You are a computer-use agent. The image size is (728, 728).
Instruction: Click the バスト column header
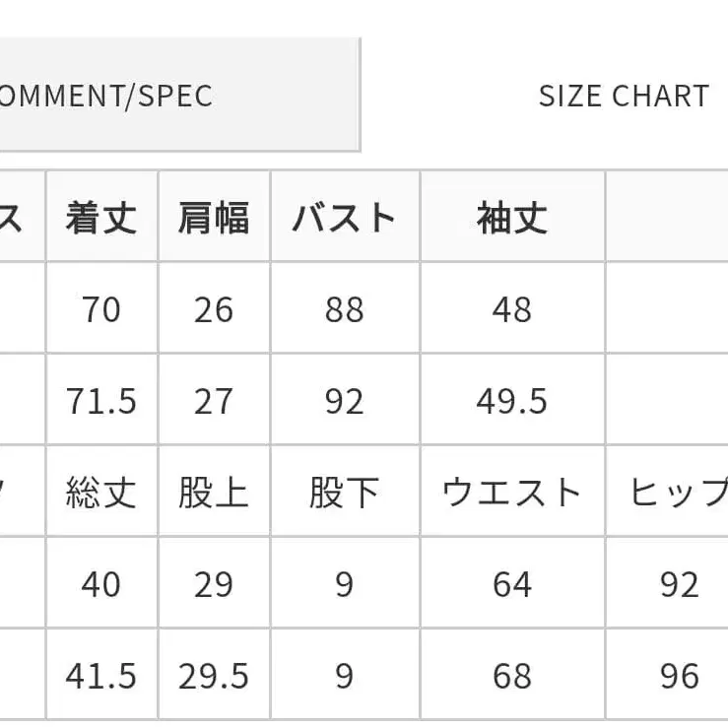pyautogui.click(x=343, y=218)
